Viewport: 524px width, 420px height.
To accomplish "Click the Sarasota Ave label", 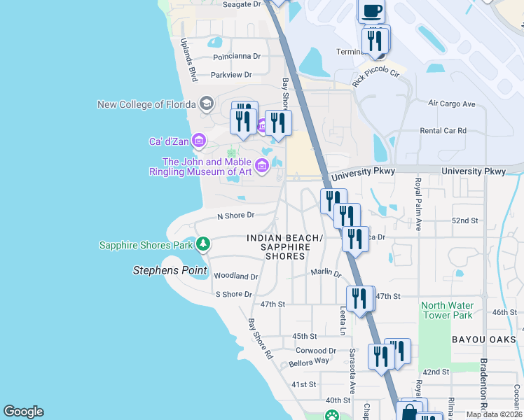I will 352,371.
